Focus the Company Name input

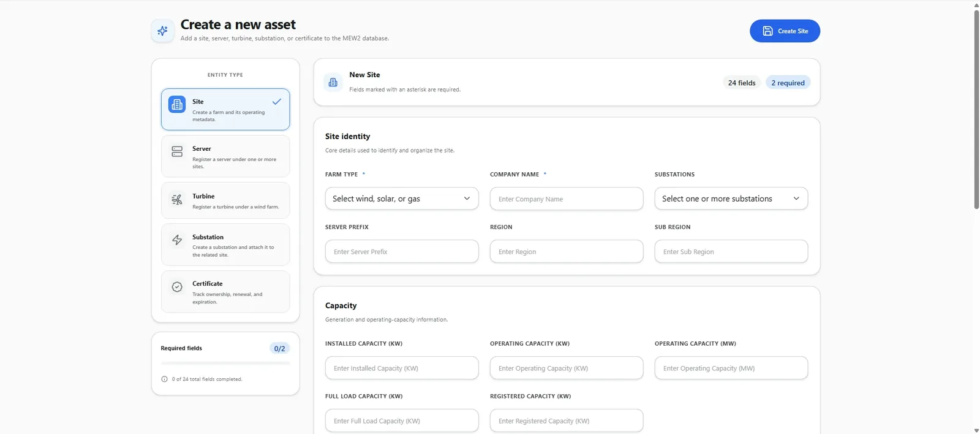tap(567, 199)
